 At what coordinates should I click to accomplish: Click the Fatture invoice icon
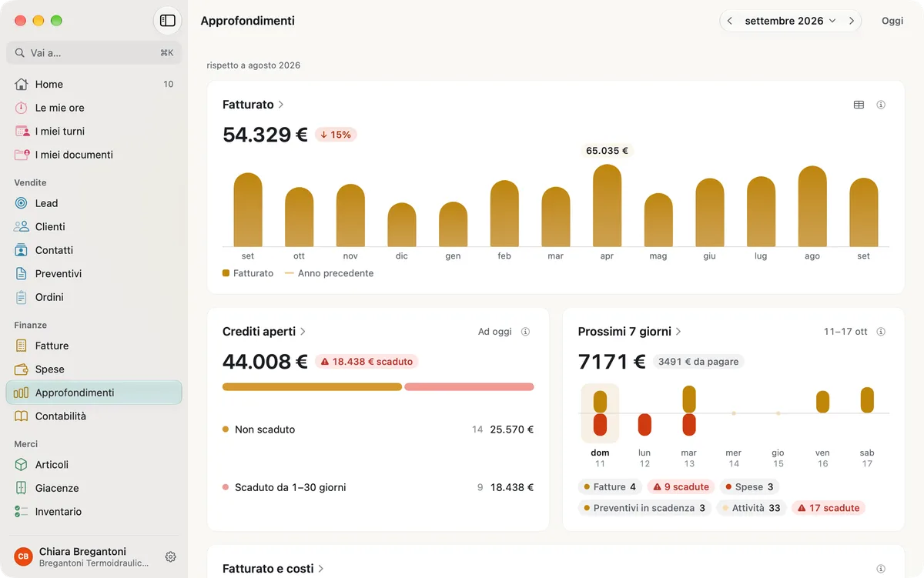tap(22, 346)
